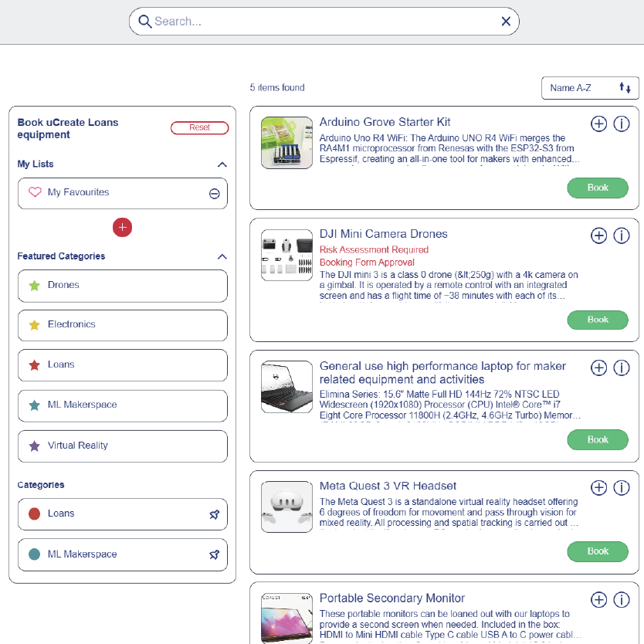Show info for Portable Secondary Monitor
This screenshot has height=644, width=644.
click(622, 600)
